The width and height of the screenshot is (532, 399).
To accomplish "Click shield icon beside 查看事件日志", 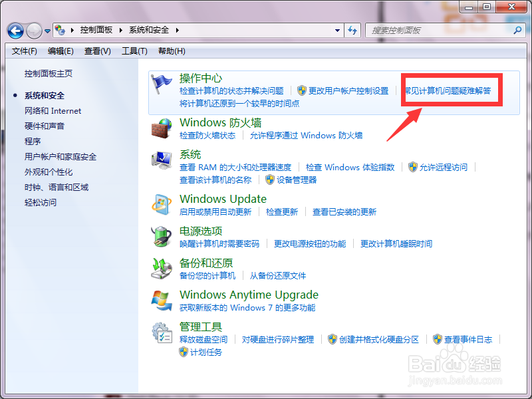I will (438, 339).
